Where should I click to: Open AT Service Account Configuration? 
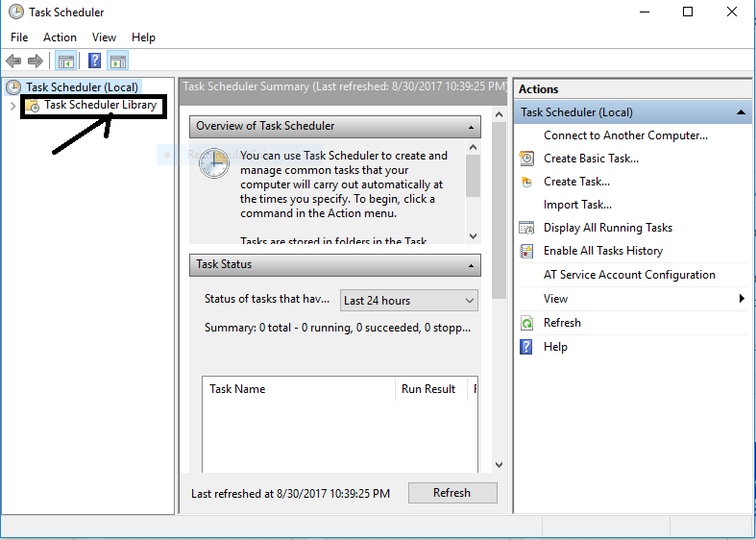[x=629, y=275]
